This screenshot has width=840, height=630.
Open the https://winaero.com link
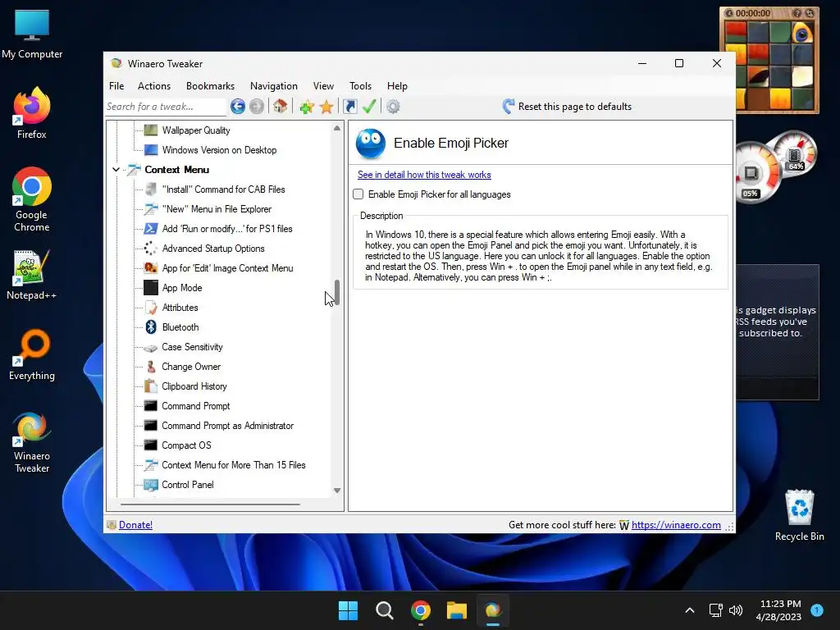click(676, 525)
